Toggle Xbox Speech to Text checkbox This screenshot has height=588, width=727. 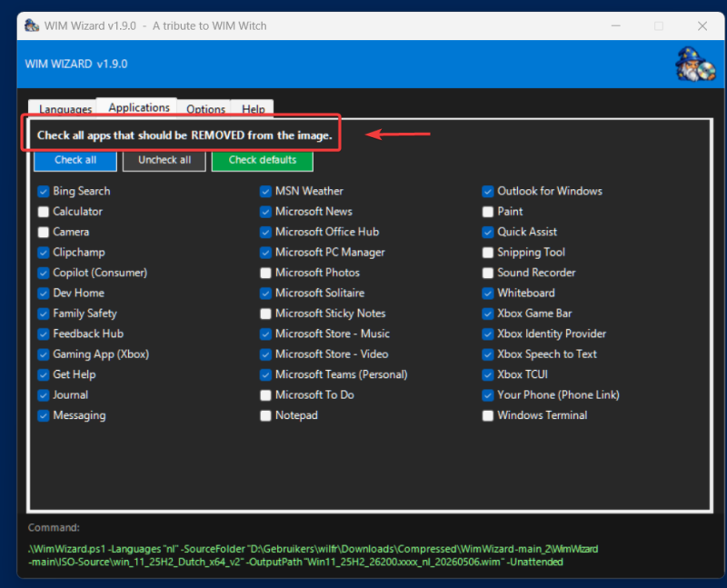488,354
